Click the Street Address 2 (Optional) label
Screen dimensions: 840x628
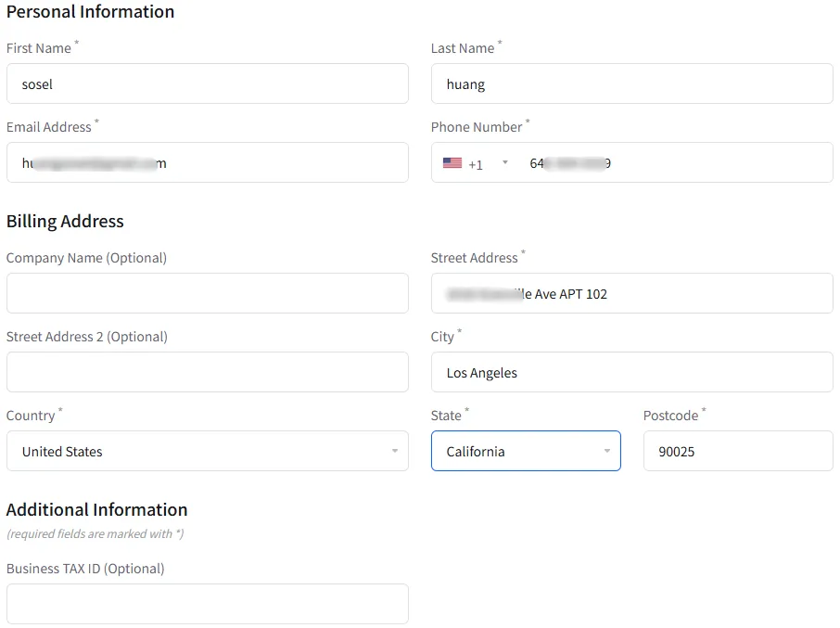pos(87,337)
